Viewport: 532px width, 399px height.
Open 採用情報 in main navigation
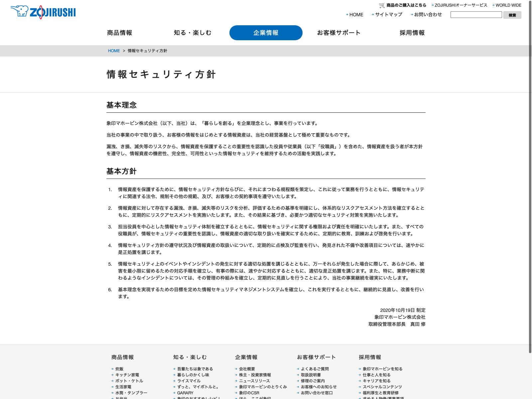click(x=412, y=33)
